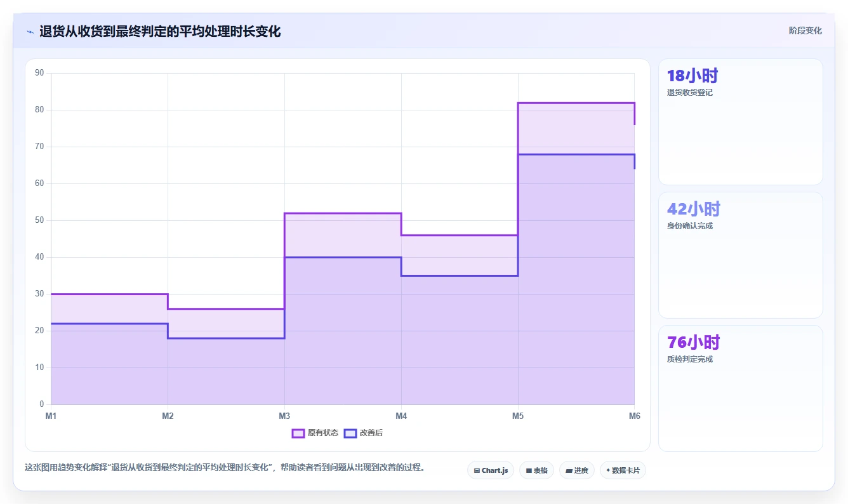Click the M4 x-axis label
848x504 pixels.
tap(401, 416)
